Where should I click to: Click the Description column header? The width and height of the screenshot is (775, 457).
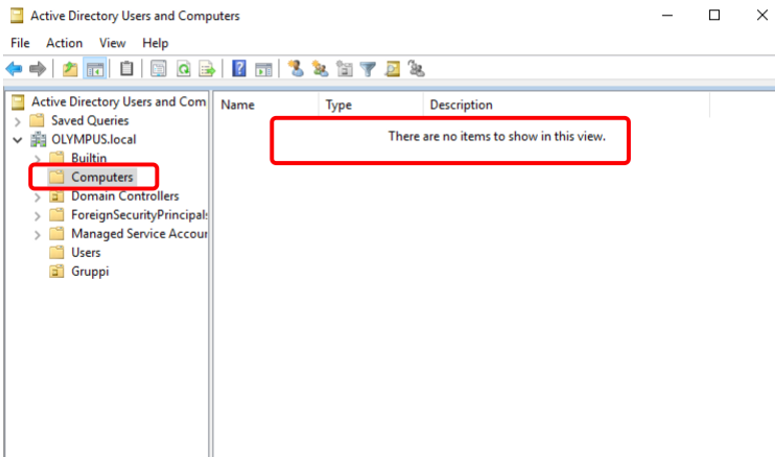pyautogui.click(x=461, y=105)
